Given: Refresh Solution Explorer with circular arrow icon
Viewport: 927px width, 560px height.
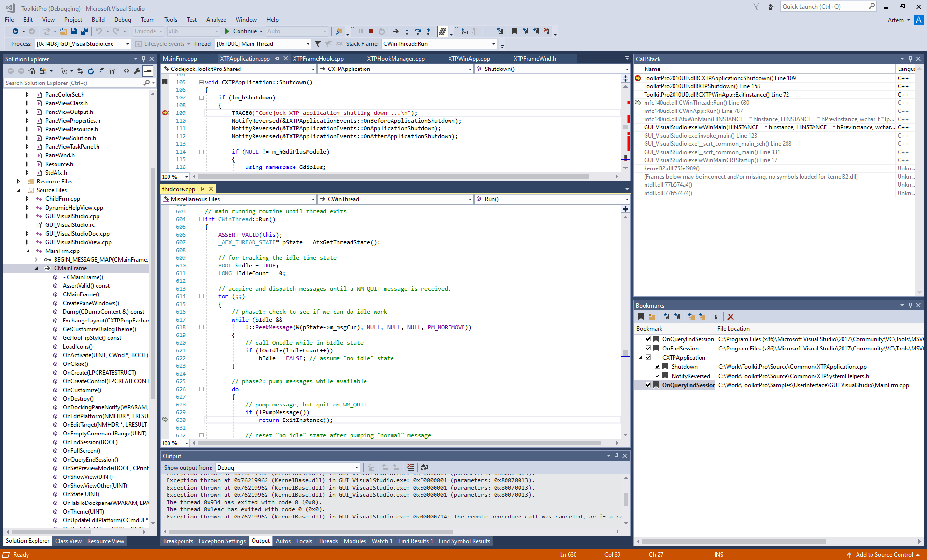Looking at the screenshot, I should tap(91, 71).
